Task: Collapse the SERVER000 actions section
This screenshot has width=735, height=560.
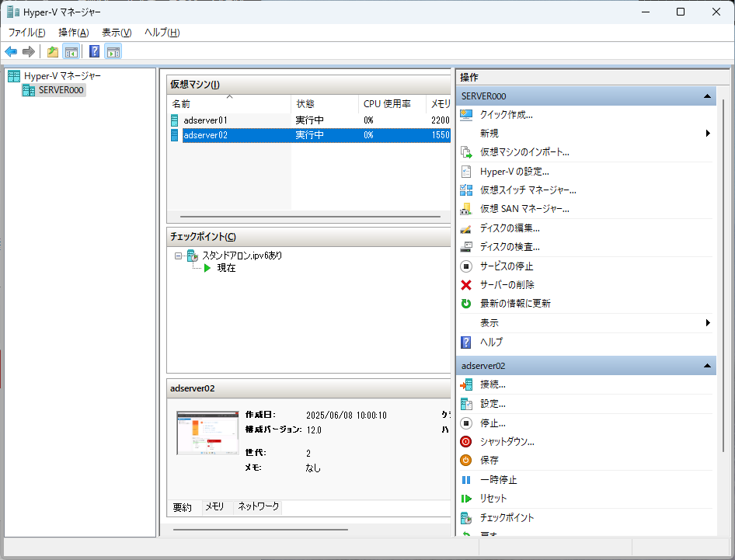Action: tap(707, 96)
